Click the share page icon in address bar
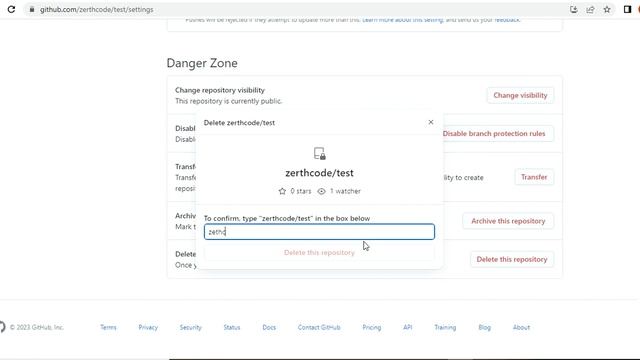The height and width of the screenshot is (360, 640). tap(590, 9)
